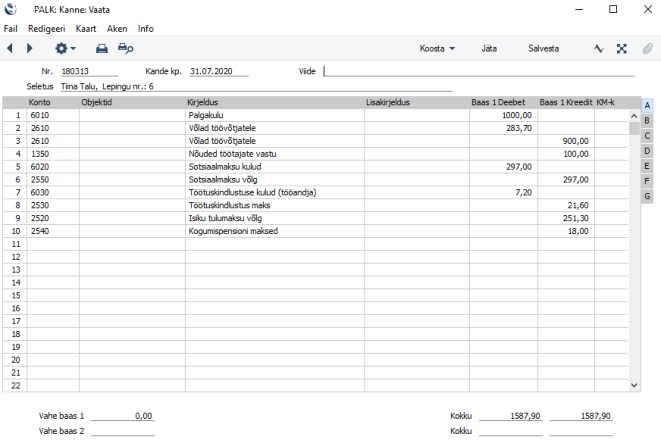Click the Objektid column header
Screen dimensions: 661x440
pyautogui.click(x=97, y=102)
